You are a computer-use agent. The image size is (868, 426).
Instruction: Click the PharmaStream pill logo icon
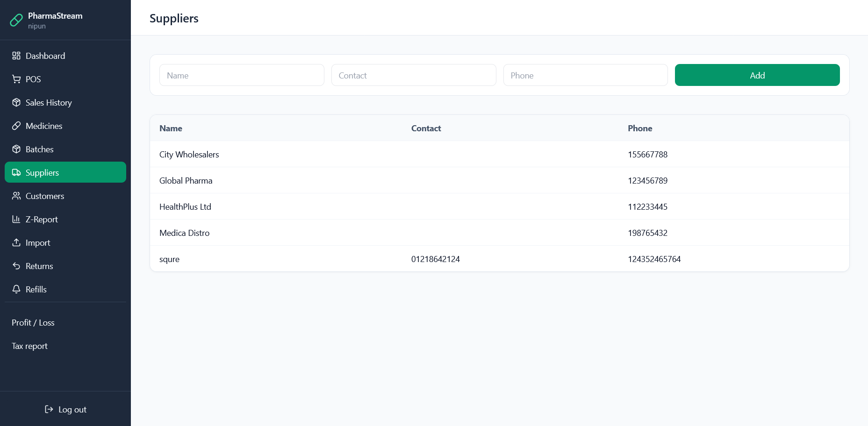(16, 20)
